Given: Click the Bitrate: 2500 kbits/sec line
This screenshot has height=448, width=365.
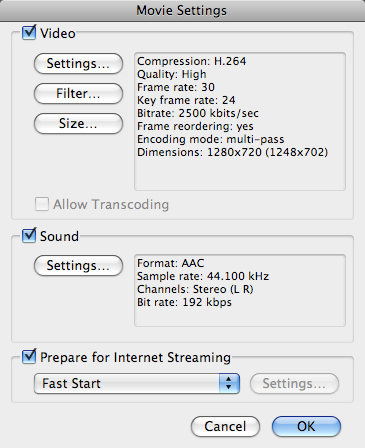Looking at the screenshot, I should (x=198, y=113).
